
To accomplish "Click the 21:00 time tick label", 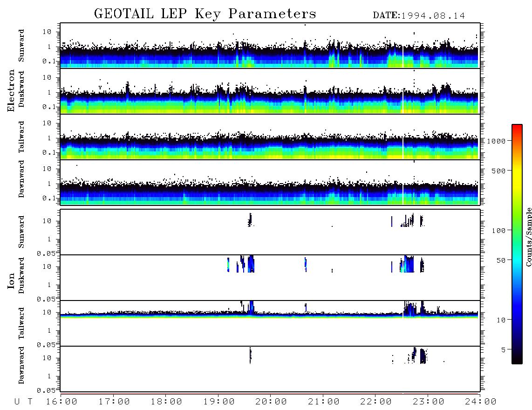I will coord(323,402).
